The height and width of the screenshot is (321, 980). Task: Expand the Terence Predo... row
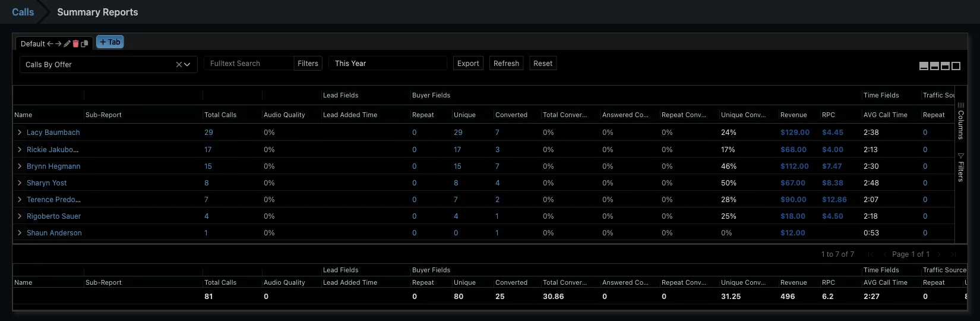[20, 199]
